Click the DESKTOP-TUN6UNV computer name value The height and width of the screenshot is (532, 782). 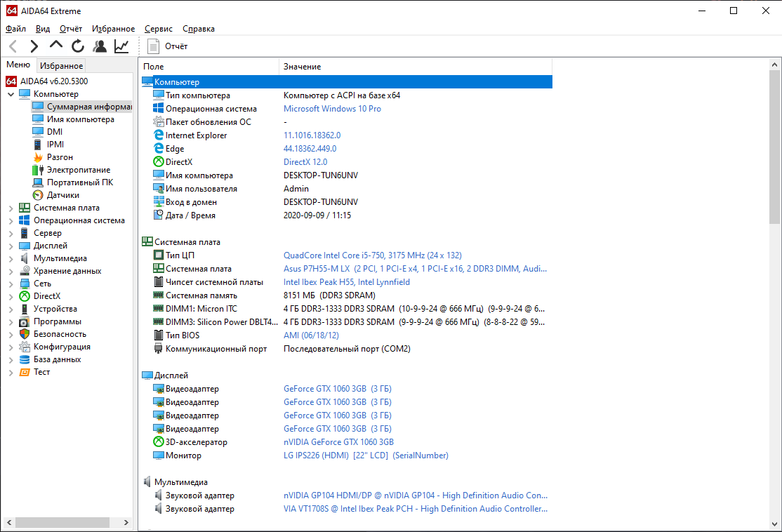pyautogui.click(x=321, y=175)
